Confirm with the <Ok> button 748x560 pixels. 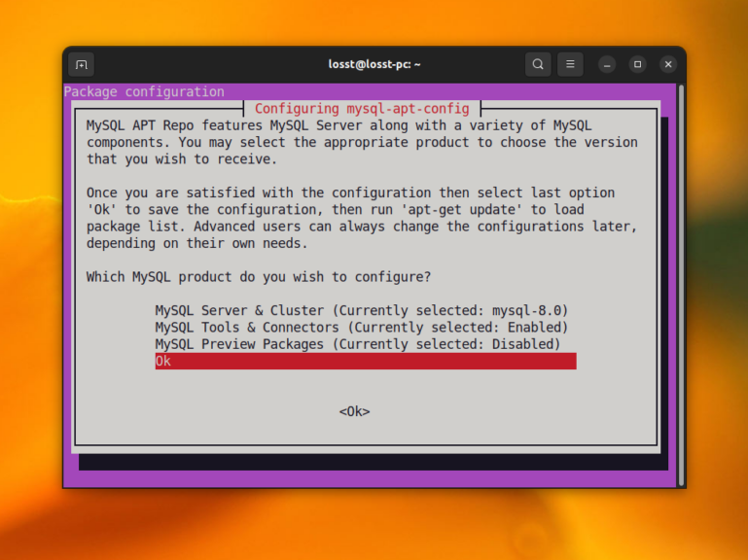point(354,411)
